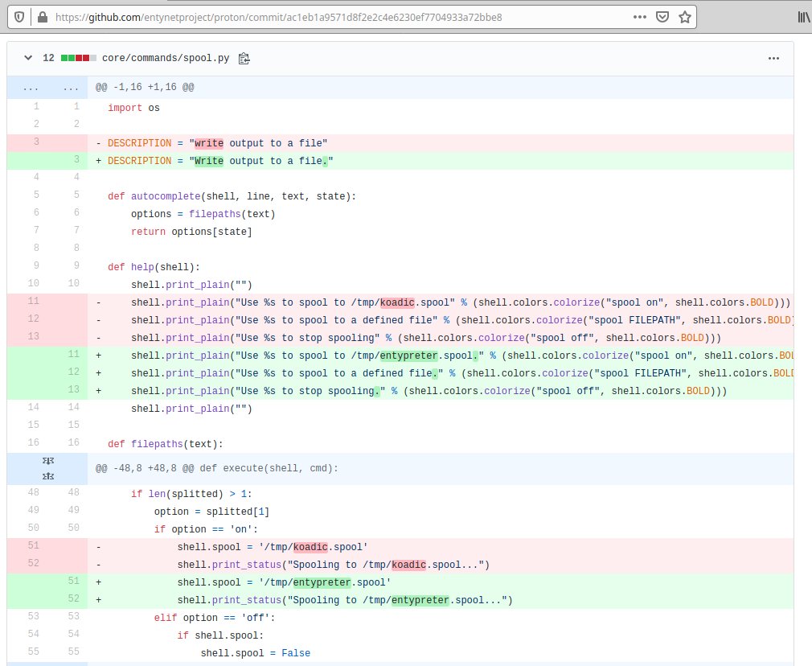Click added line 'spool to a defined file.'

click(x=400, y=373)
